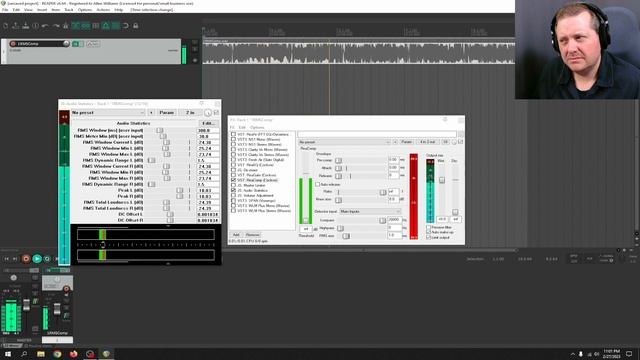Open No preset dropdown in ReaComp plugin
This screenshot has width=640, height=360.
click(344, 142)
